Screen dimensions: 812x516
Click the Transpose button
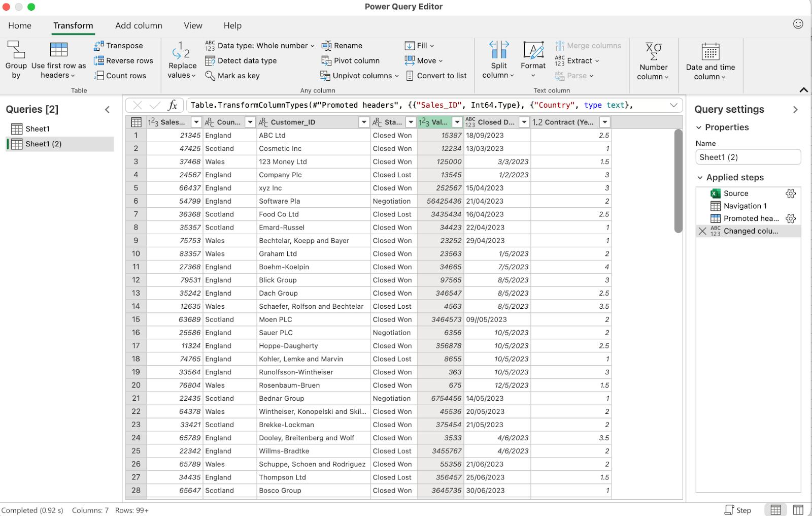tap(118, 46)
